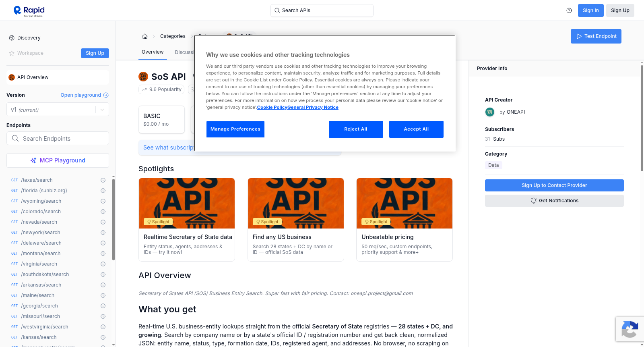Viewport: 644px width, 347px height.
Task: Click info icon for /arkansas/search endpoint
Action: click(x=103, y=285)
